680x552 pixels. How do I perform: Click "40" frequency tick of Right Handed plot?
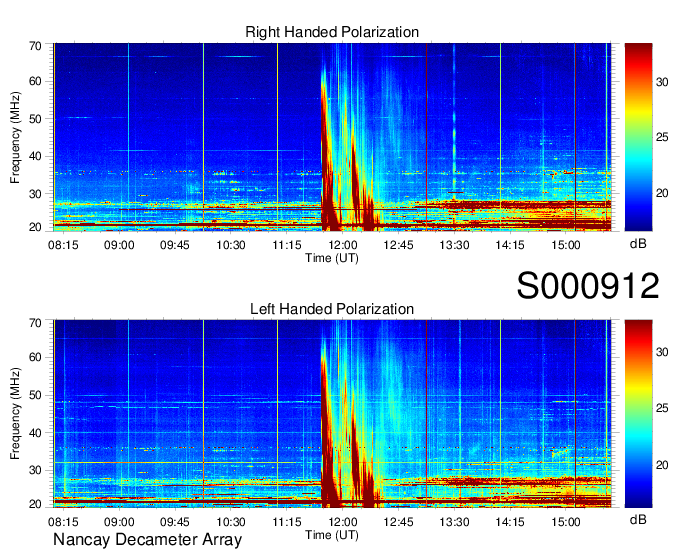pos(35,156)
